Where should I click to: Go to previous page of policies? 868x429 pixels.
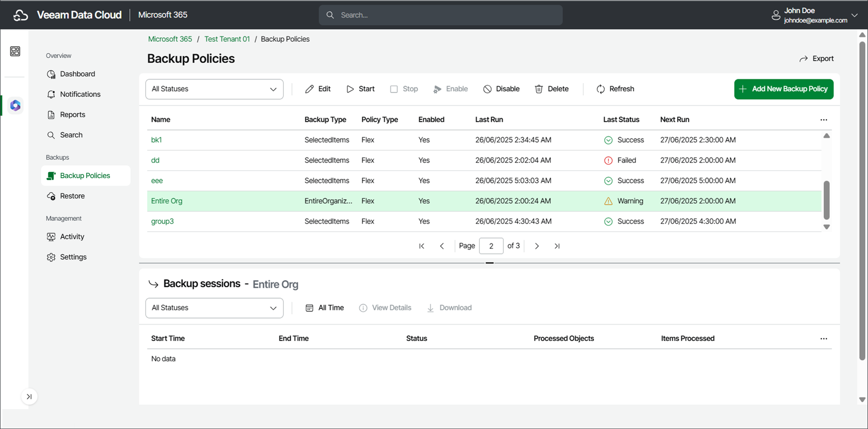pos(442,246)
